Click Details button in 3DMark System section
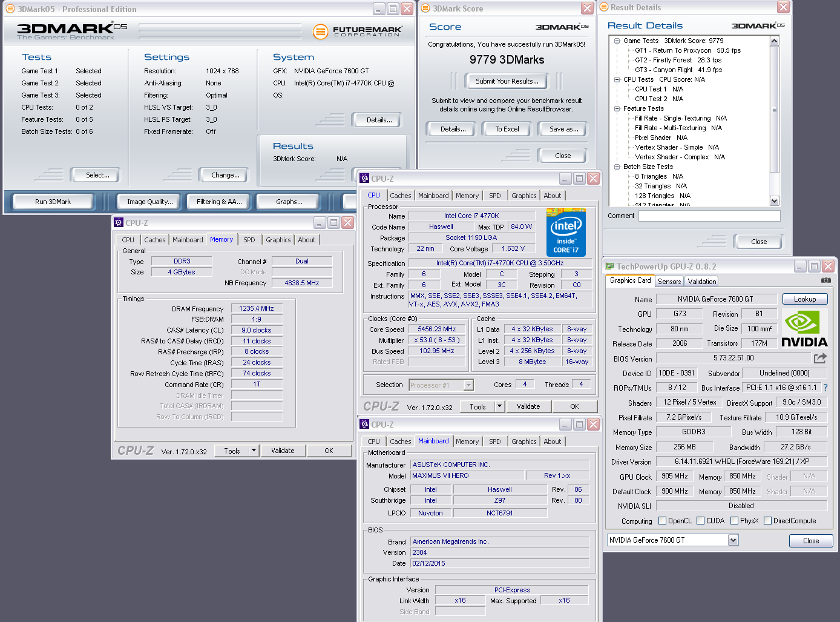 378,120
